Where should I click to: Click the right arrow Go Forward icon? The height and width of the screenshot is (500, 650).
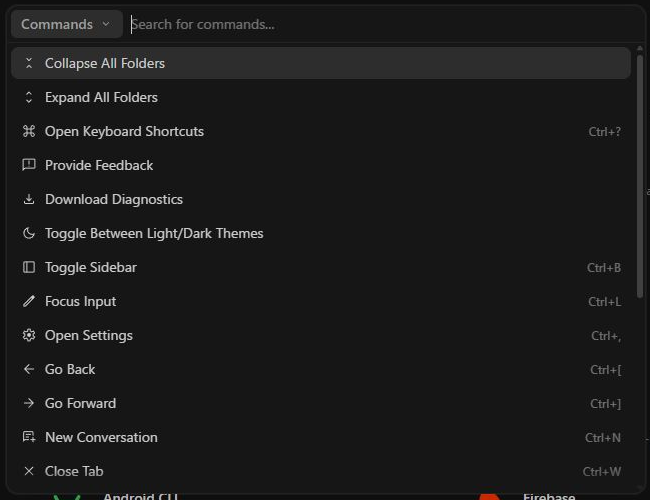[x=29, y=403]
